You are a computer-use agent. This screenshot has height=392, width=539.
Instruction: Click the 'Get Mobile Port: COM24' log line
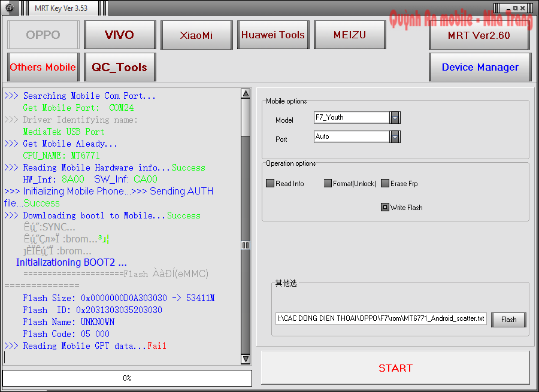pyautogui.click(x=78, y=108)
